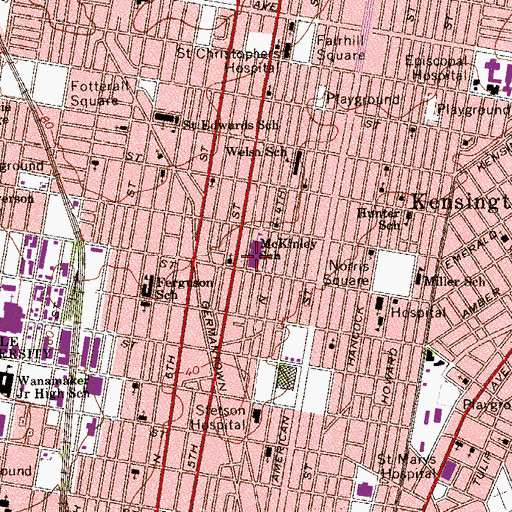Select the Fotterall Square label
The width and height of the screenshot is (512, 512).
point(100,93)
